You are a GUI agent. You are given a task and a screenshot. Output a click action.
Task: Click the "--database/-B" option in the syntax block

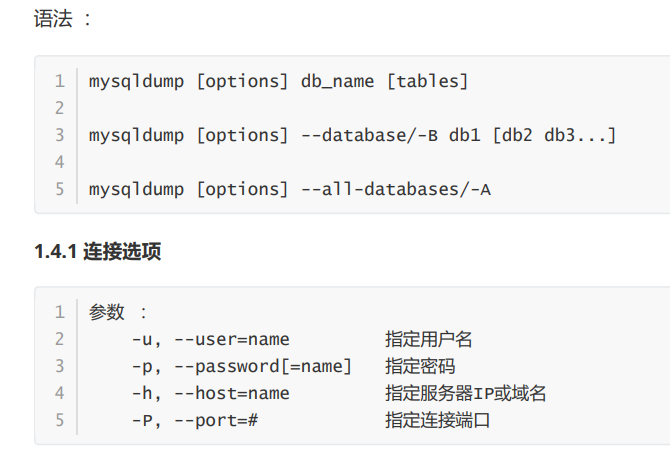click(x=369, y=135)
